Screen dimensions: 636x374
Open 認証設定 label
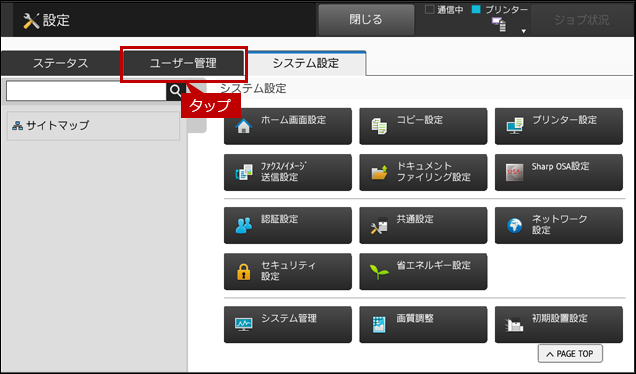[279, 219]
